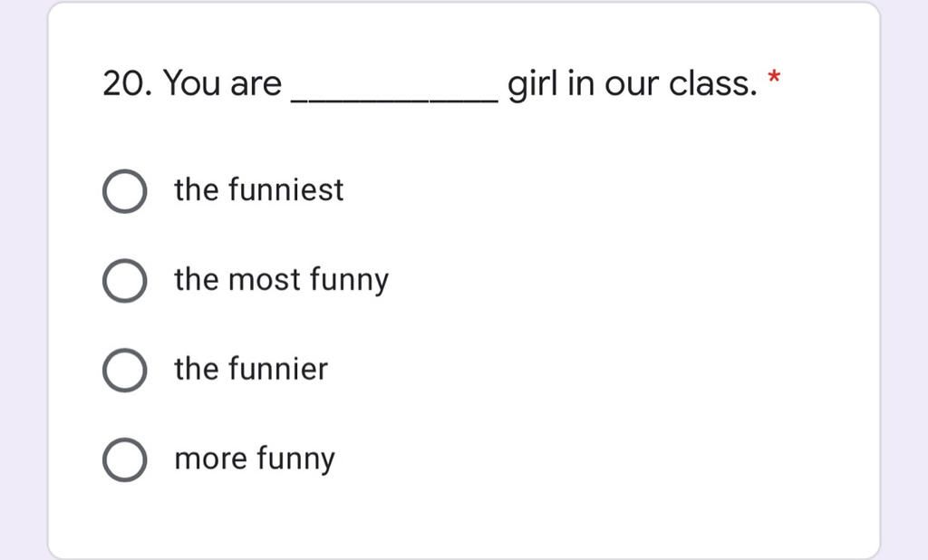Tap the "more funny" option text
928x560 pixels.
click(255, 459)
